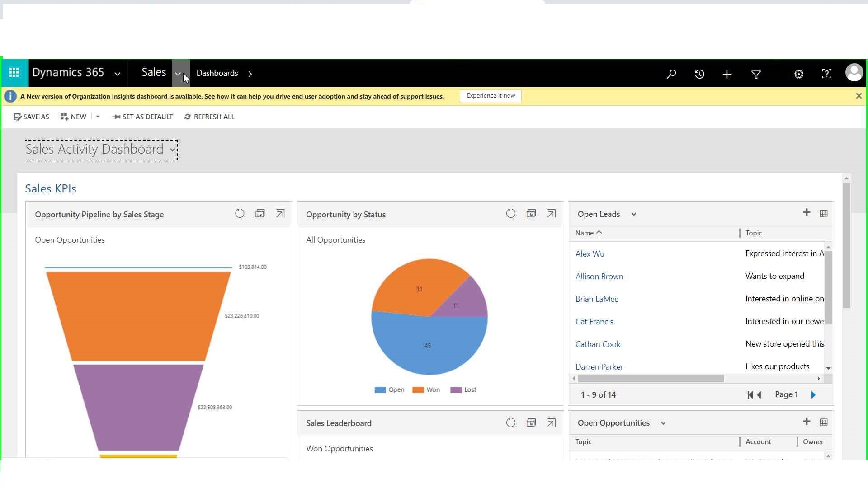Enlarge the Opportunity by Status chart
This screenshot has width=868, height=488.
coord(551,214)
